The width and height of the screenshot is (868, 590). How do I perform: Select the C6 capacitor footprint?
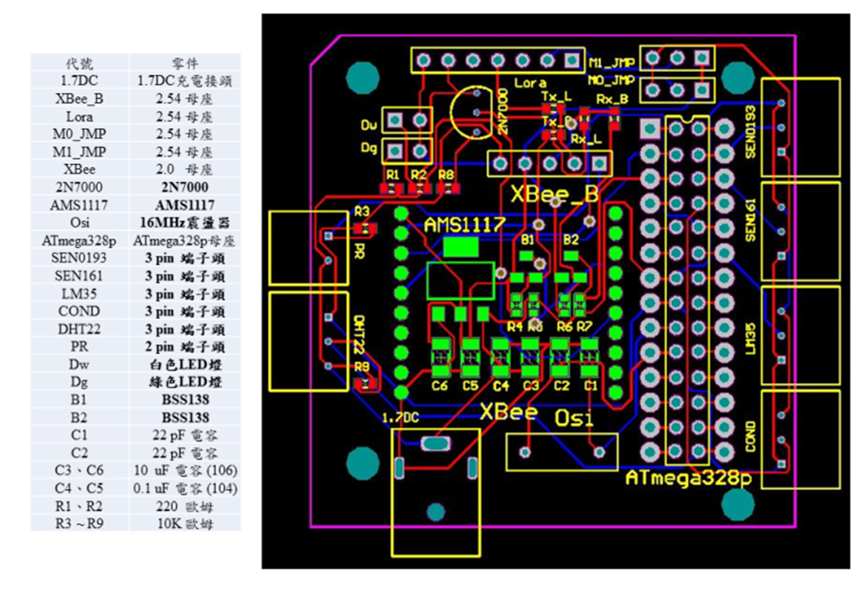[x=440, y=357]
